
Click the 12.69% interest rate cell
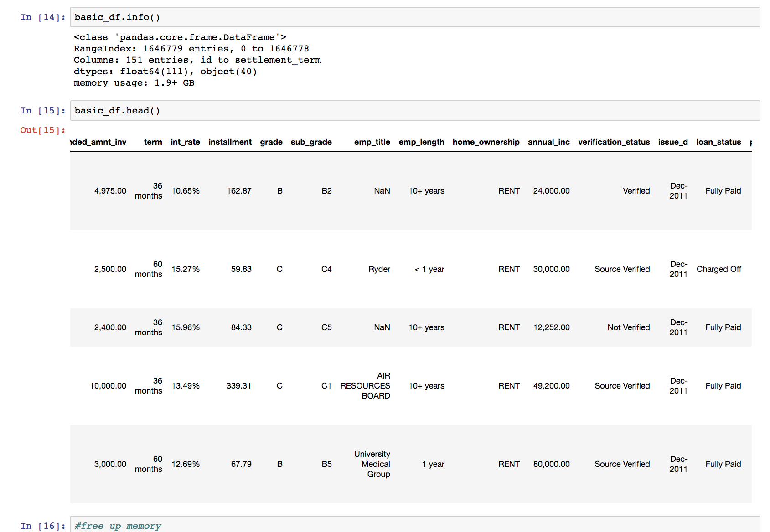(x=186, y=464)
